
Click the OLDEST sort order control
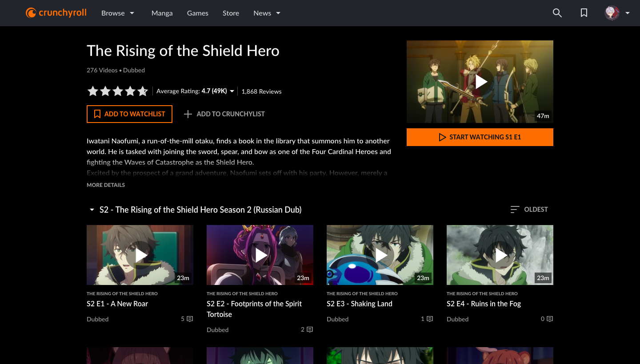(x=529, y=210)
